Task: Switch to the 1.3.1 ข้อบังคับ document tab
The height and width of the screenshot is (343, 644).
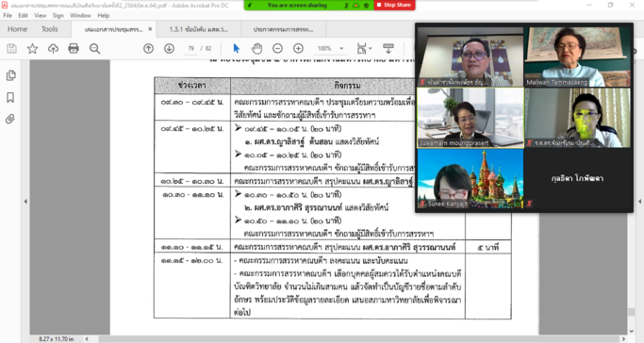Action: point(198,29)
